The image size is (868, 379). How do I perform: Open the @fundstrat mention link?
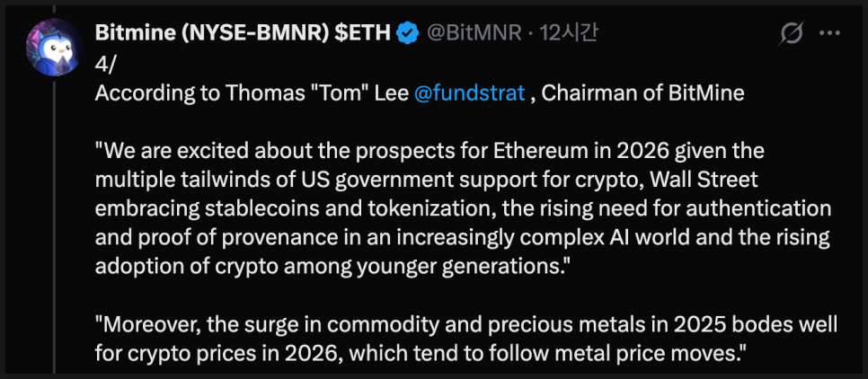(469, 93)
